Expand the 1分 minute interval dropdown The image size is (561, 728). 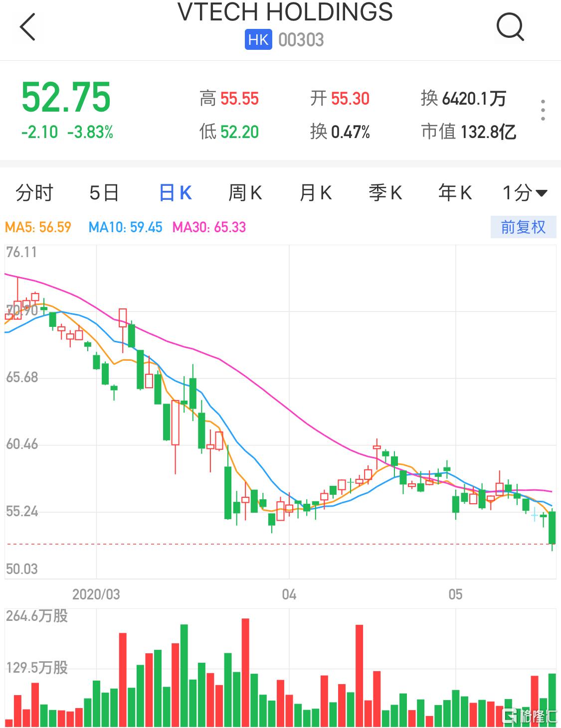click(524, 193)
